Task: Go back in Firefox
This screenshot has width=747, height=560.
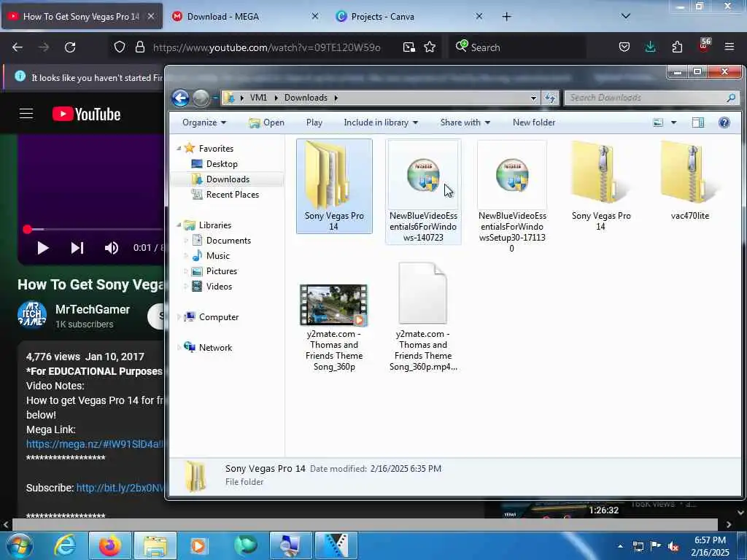Action: pos(18,47)
